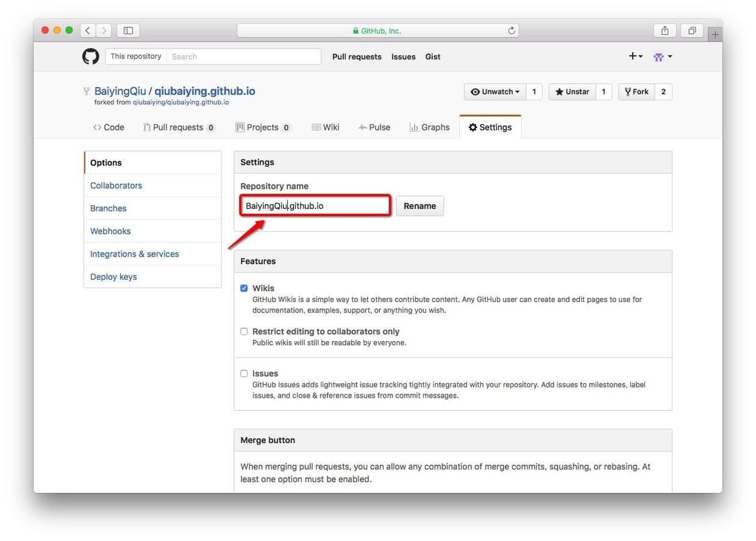Open Safari share sheet icon
The width and height of the screenshot is (756, 541).
coord(665,30)
